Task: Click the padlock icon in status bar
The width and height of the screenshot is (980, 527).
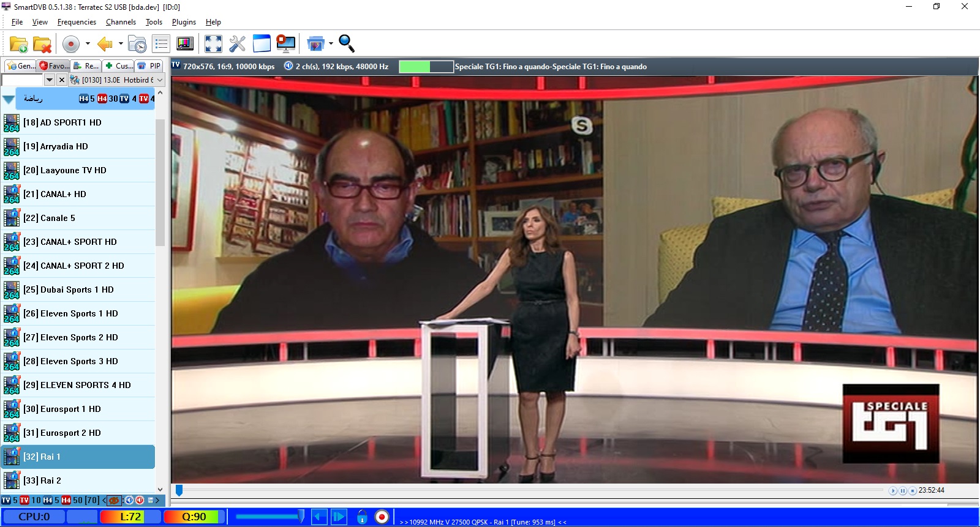Action: coord(362,517)
